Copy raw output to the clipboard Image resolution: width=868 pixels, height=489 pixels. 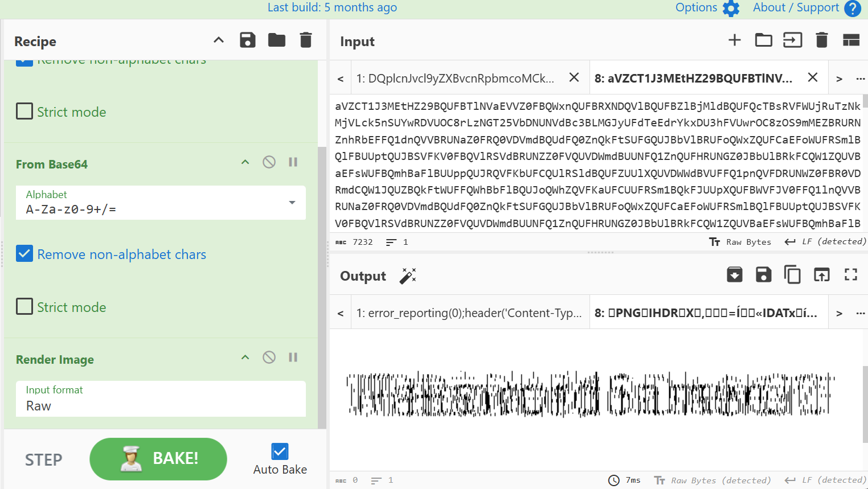coord(792,275)
